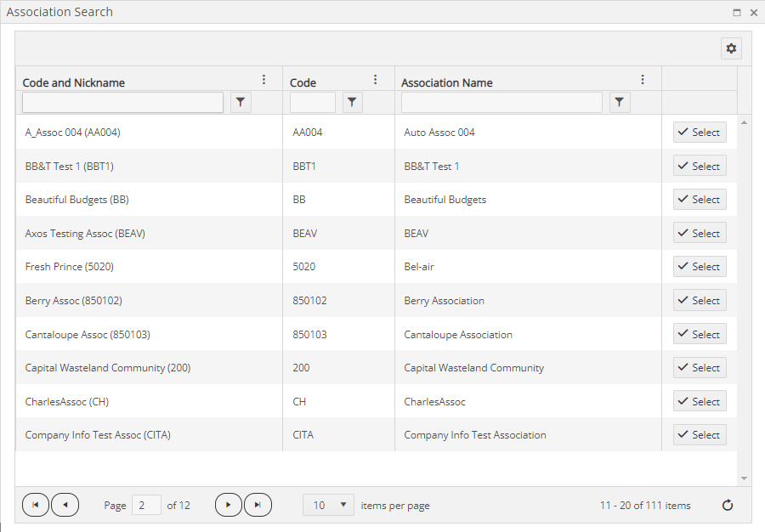Go to the next page
Viewport: 765px width, 532px height.
[228, 505]
